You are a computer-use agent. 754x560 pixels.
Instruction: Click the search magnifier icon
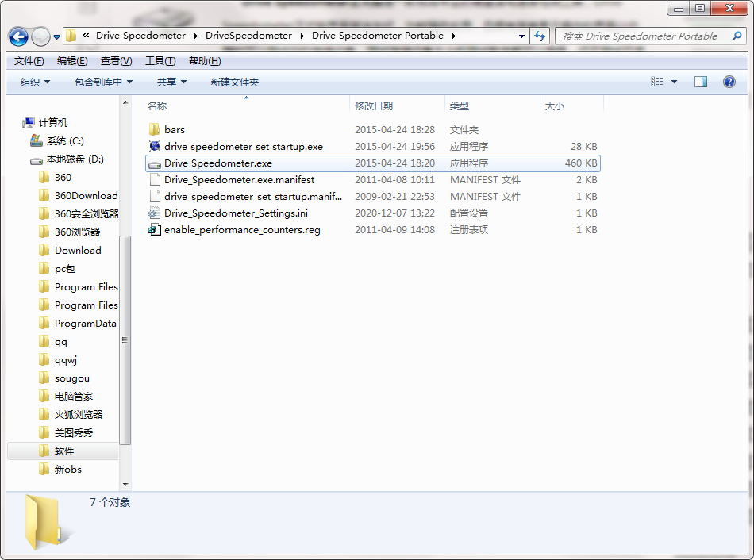tap(737, 36)
